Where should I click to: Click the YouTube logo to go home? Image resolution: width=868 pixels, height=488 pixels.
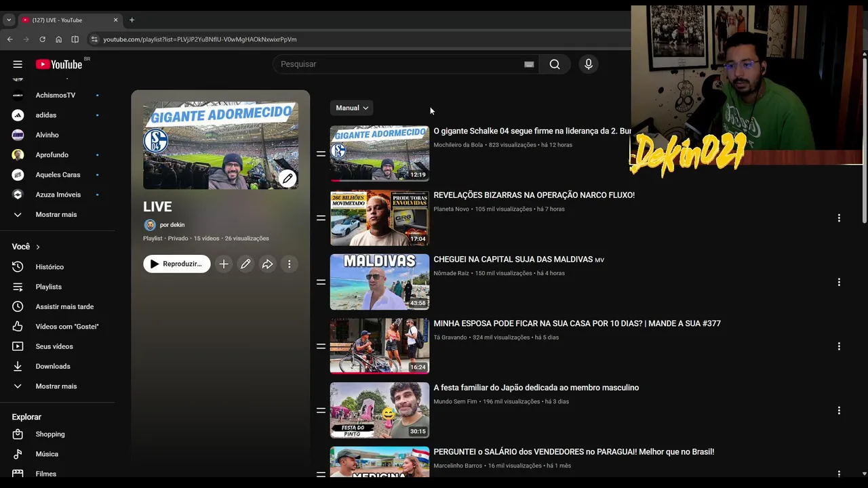[59, 64]
